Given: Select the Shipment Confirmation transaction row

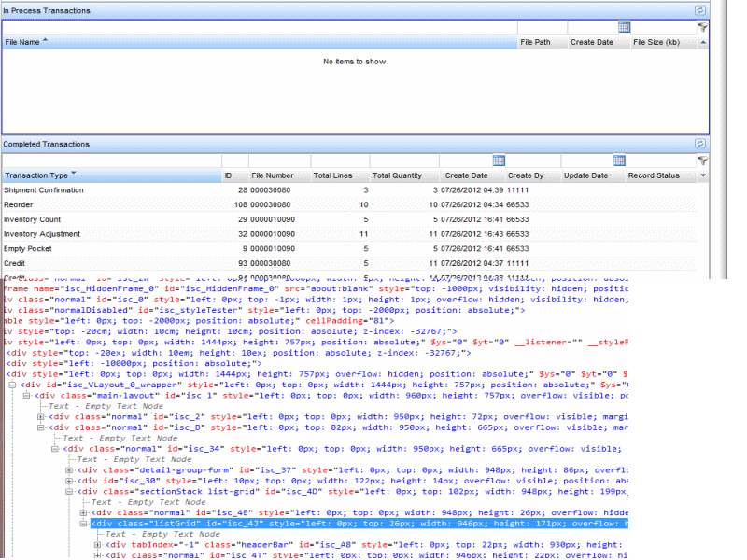Looking at the screenshot, I should click(x=43, y=190).
